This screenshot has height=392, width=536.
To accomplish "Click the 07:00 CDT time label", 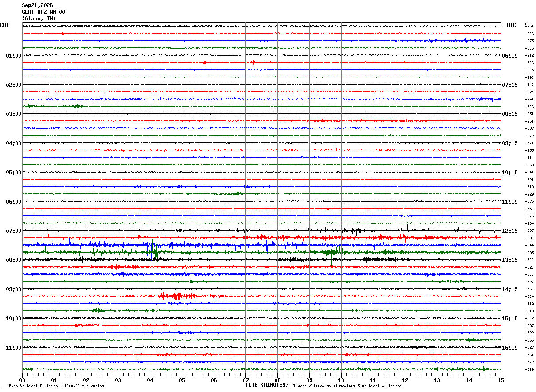I will tap(13, 231).
